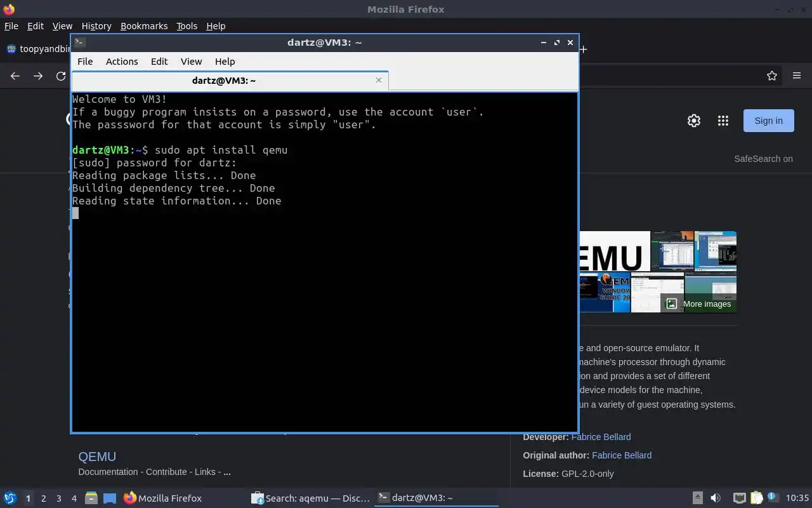Open the volume control tray icon

716,498
